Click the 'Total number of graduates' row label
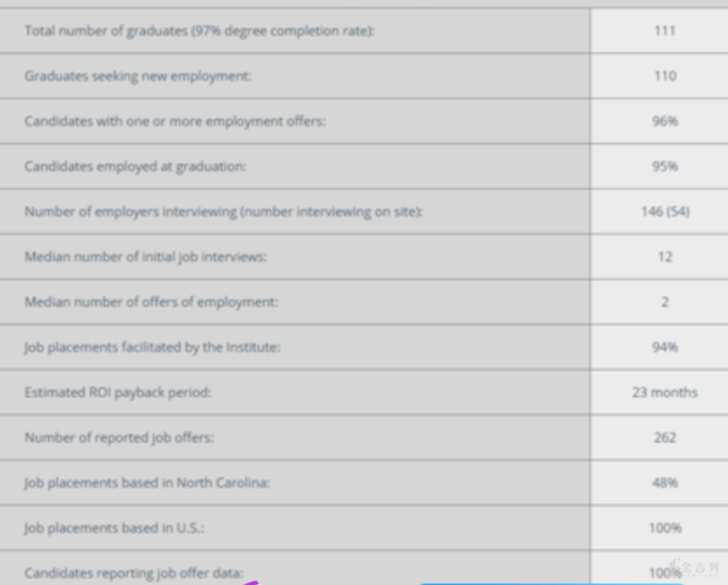The image size is (728, 585). tap(199, 31)
